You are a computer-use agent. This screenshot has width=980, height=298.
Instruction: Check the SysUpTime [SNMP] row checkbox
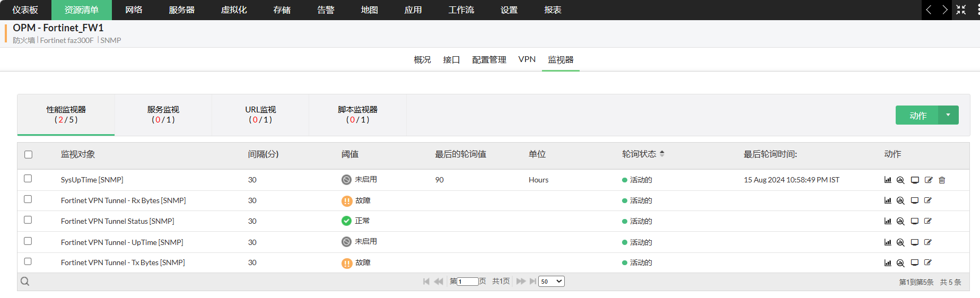pos(28,179)
